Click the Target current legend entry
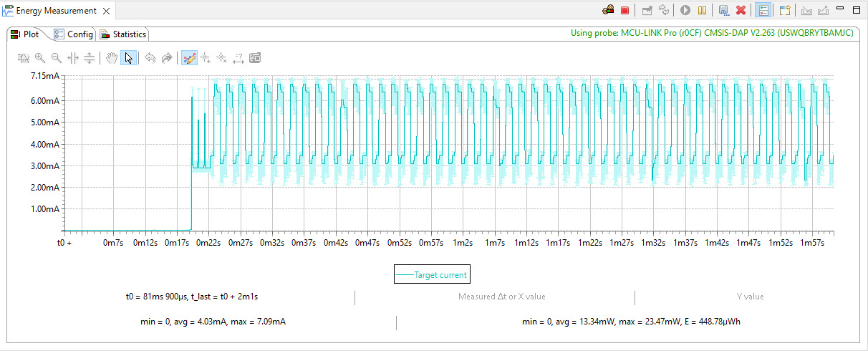 click(x=433, y=274)
